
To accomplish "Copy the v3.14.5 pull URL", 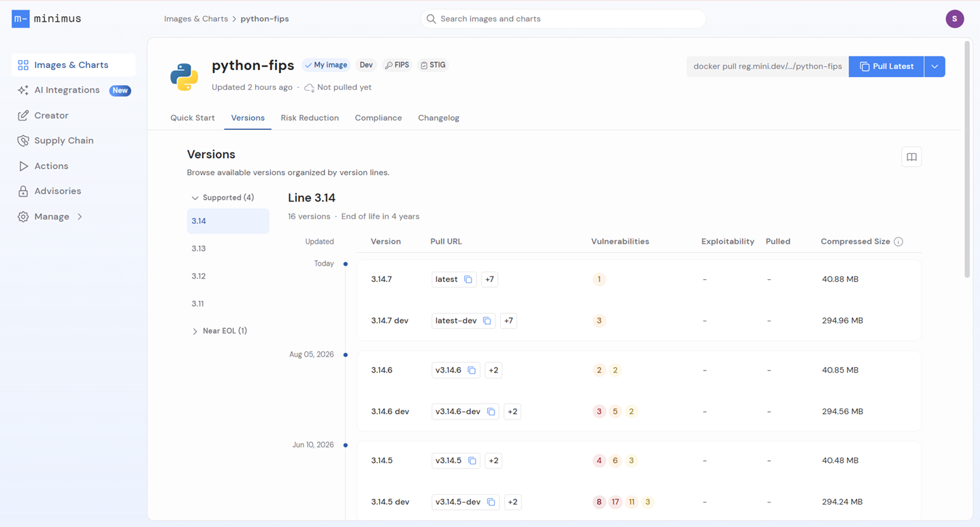I will [x=472, y=461].
